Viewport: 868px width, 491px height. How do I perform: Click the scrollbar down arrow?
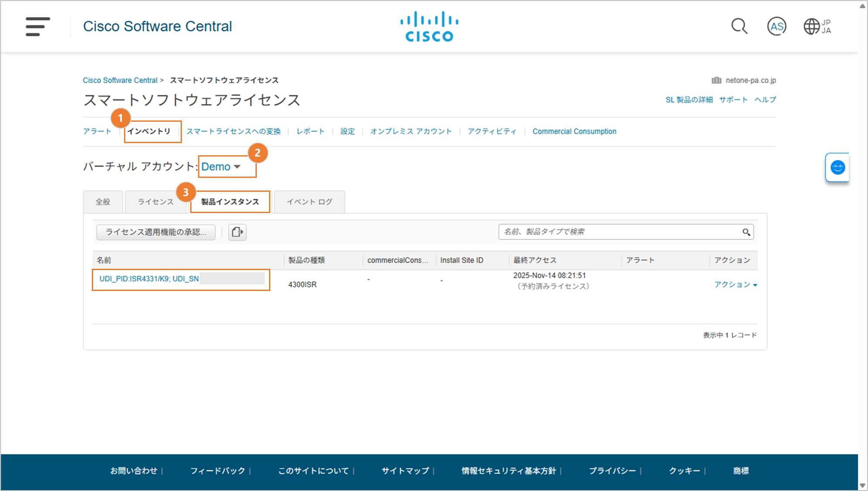click(862, 485)
